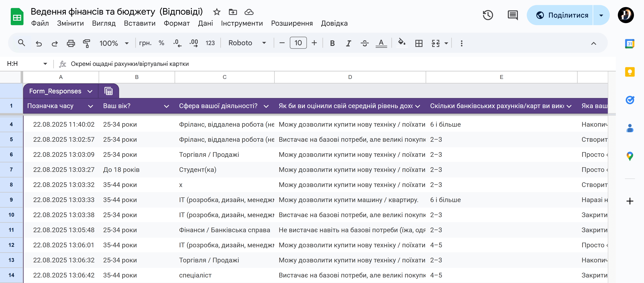Click the increase font size plus button

[314, 43]
